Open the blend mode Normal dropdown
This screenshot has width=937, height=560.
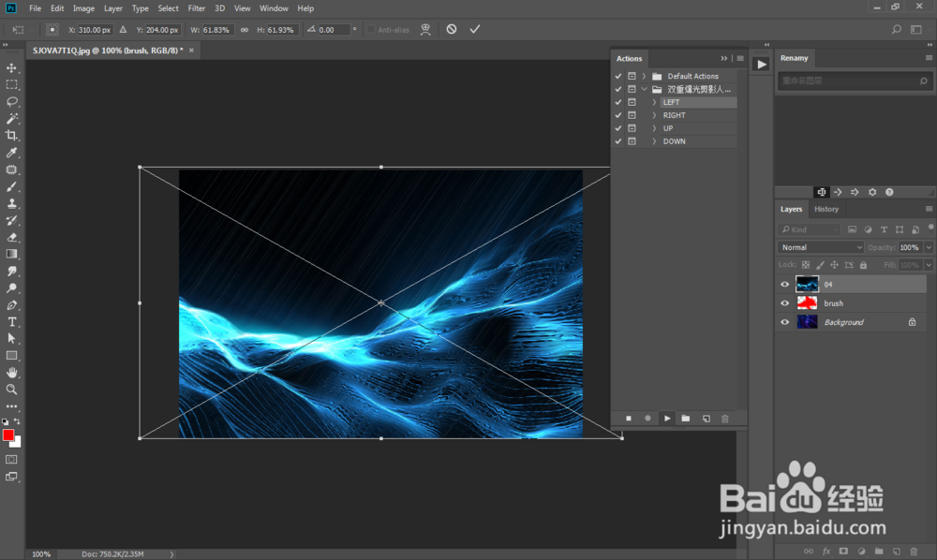click(x=821, y=247)
